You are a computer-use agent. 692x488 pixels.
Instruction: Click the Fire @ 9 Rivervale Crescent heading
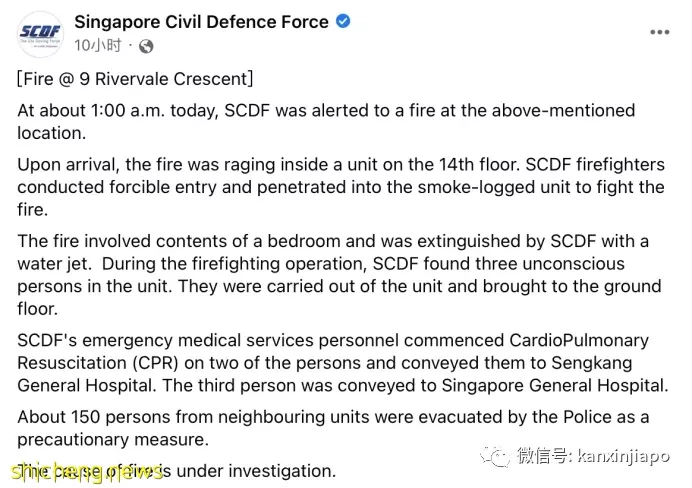tap(135, 79)
